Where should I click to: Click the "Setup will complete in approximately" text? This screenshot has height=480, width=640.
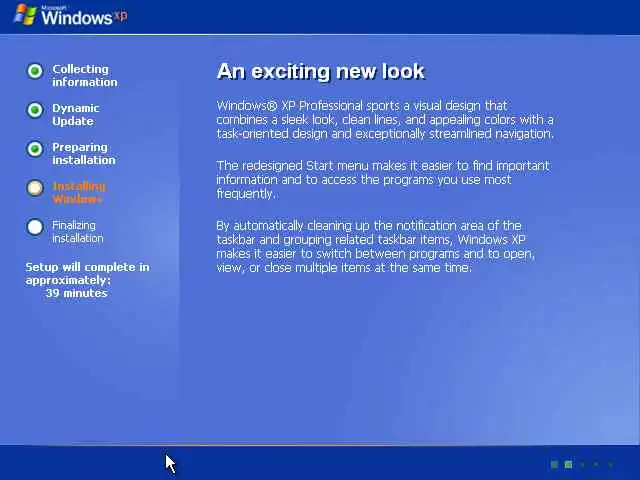coord(87,273)
